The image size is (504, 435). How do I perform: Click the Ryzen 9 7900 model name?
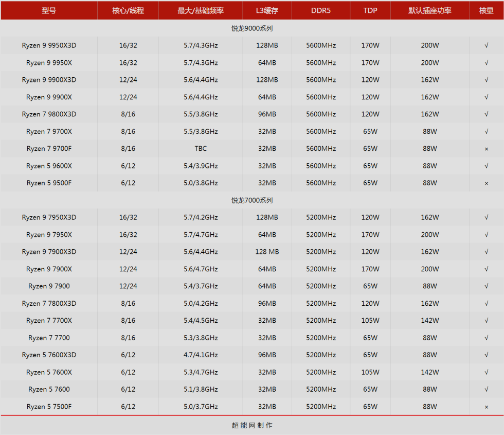click(x=49, y=286)
